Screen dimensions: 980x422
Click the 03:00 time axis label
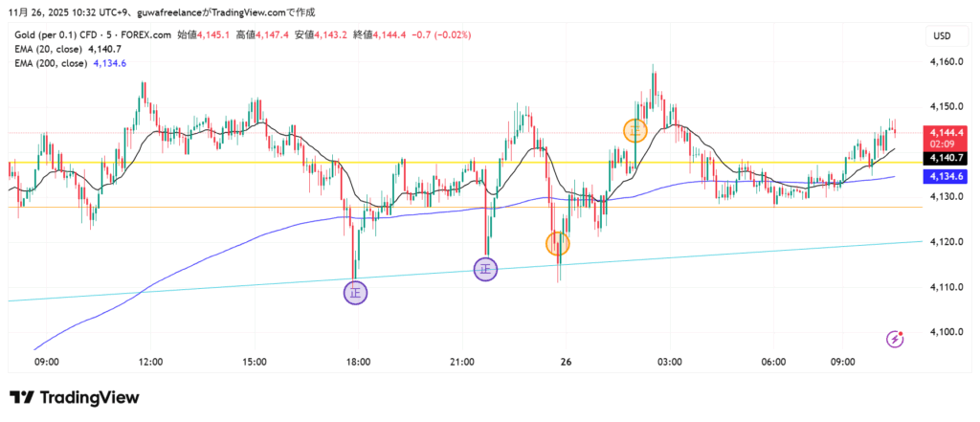670,362
